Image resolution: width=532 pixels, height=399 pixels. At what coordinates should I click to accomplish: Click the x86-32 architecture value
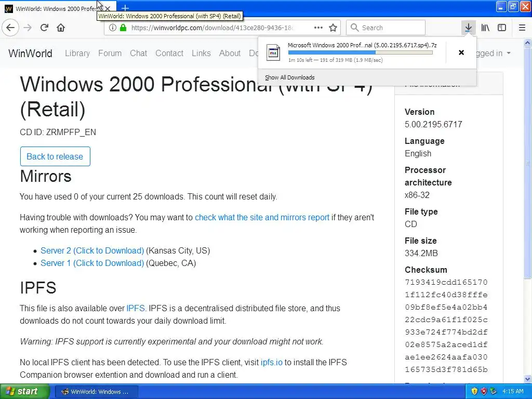tap(417, 195)
